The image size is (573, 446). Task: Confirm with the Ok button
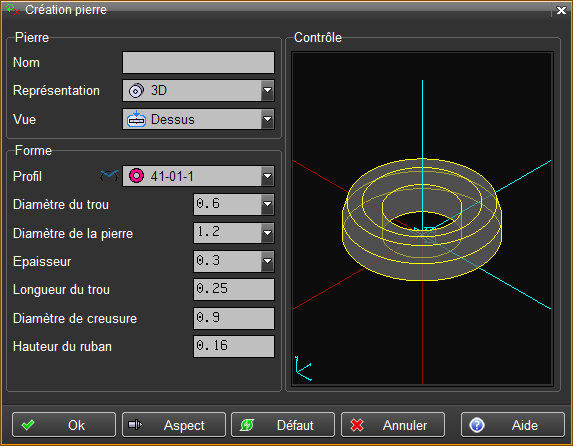coord(64,425)
